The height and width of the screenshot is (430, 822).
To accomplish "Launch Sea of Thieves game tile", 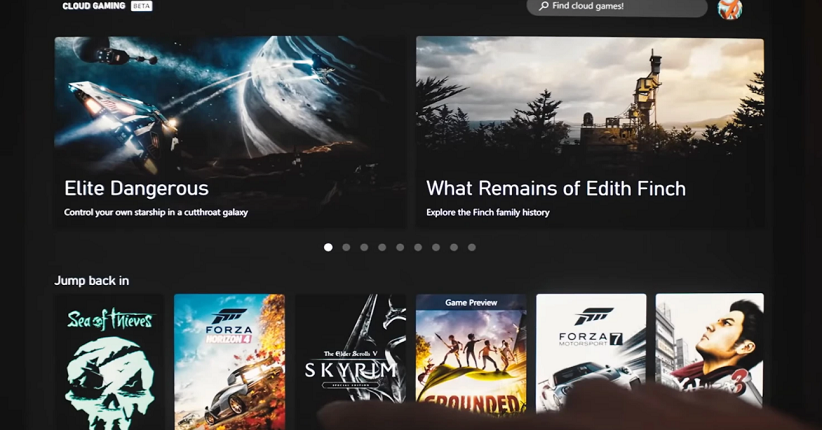I will (x=109, y=362).
